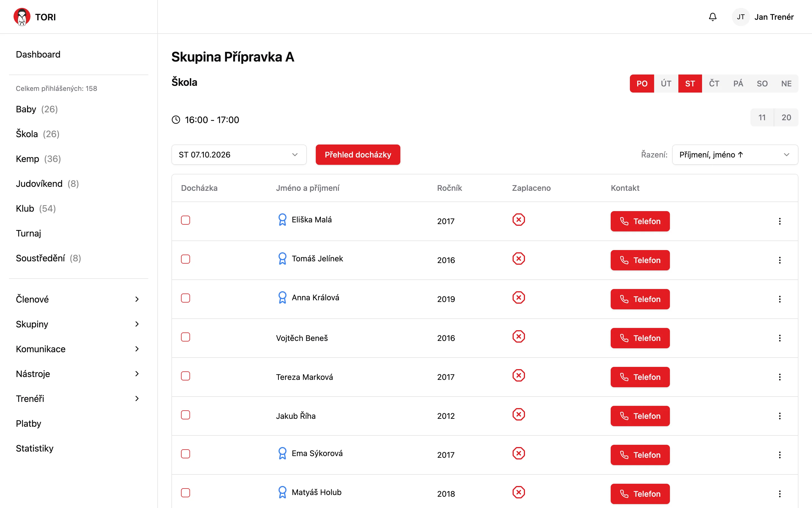The height and width of the screenshot is (508, 812).
Task: Open notifications bell
Action: [712, 17]
